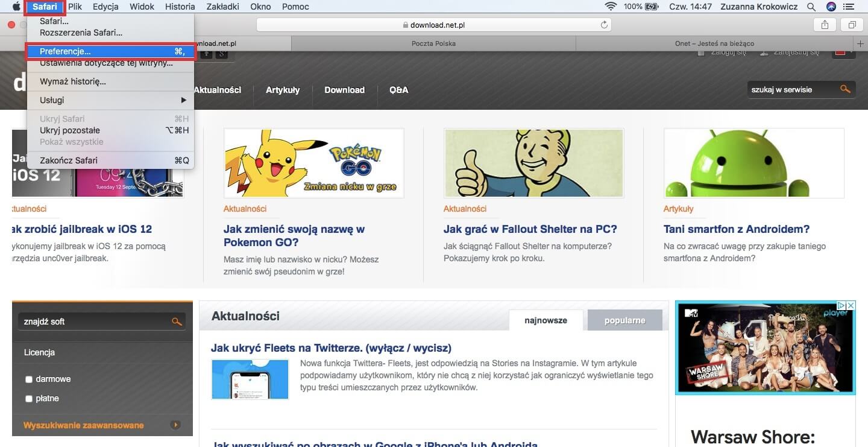Toggle the darmowe checkbox
The width and height of the screenshot is (868, 447).
coord(28,379)
